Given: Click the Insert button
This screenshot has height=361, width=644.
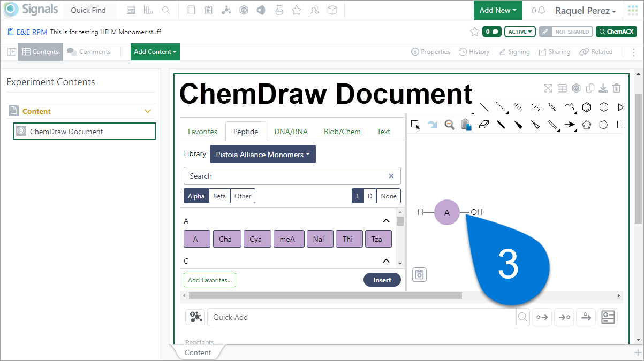Looking at the screenshot, I should click(382, 280).
